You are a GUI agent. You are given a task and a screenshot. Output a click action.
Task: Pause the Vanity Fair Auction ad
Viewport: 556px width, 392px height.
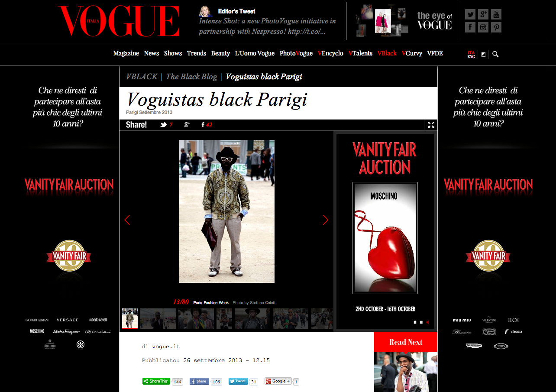[415, 322]
